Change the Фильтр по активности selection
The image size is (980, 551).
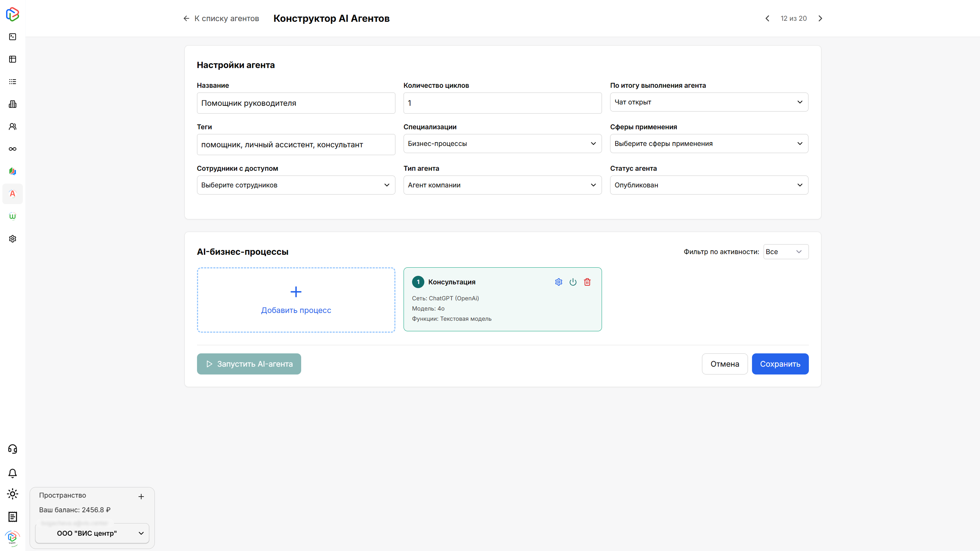[x=785, y=251]
